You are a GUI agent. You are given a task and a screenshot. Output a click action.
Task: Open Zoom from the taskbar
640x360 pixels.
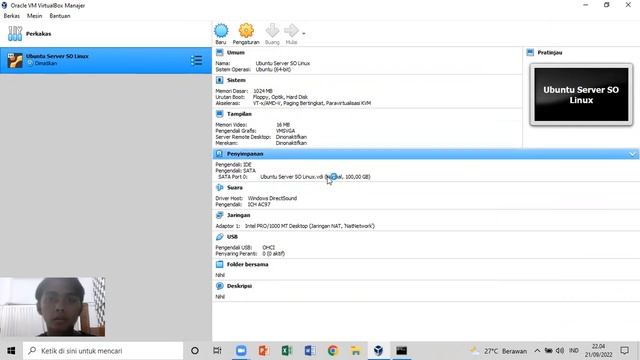click(241, 351)
